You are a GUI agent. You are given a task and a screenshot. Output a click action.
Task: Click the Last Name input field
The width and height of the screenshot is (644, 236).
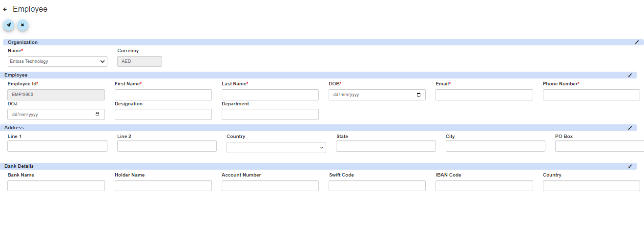coord(270,95)
